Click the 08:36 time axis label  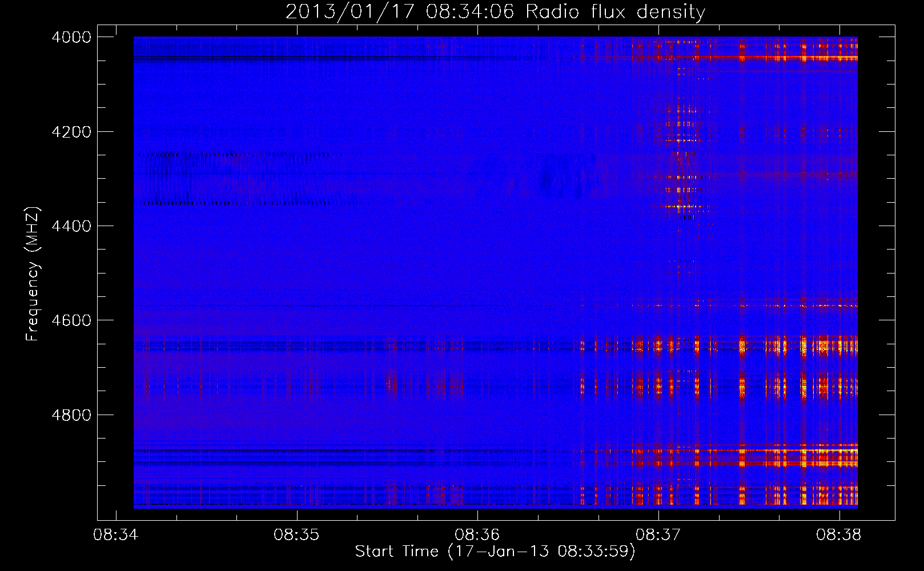click(x=477, y=535)
